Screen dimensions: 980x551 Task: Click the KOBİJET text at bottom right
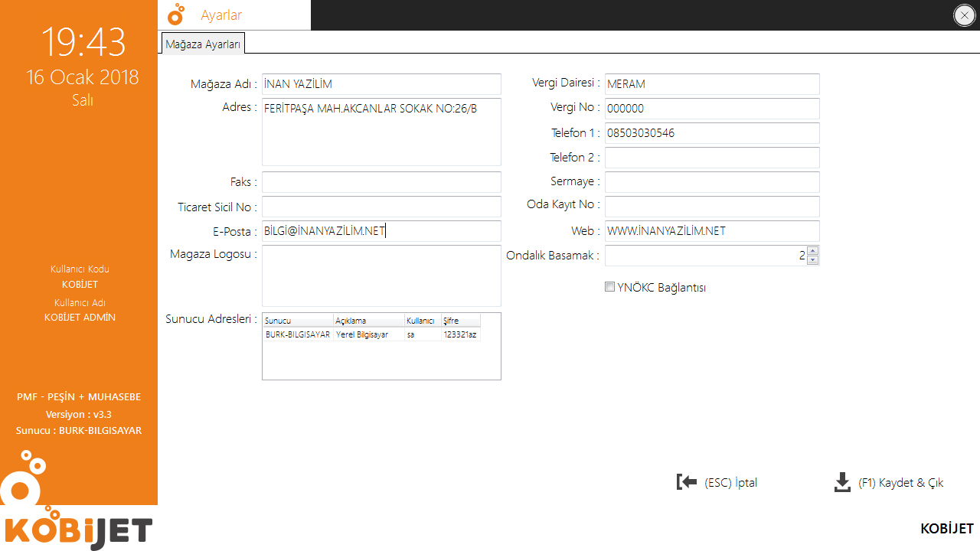(x=947, y=529)
